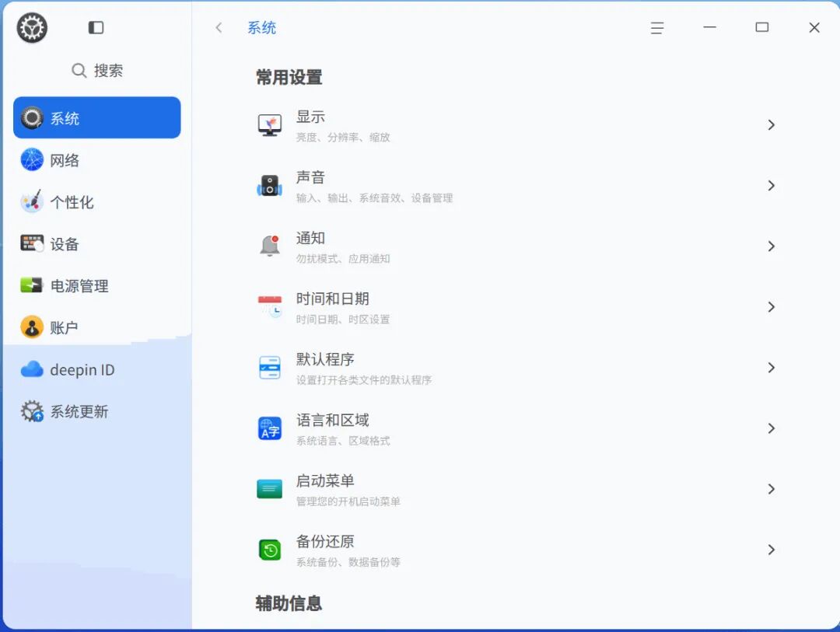The width and height of the screenshot is (840, 632).
Task: Click the 语言和区域 translate icon
Action: pyautogui.click(x=270, y=428)
